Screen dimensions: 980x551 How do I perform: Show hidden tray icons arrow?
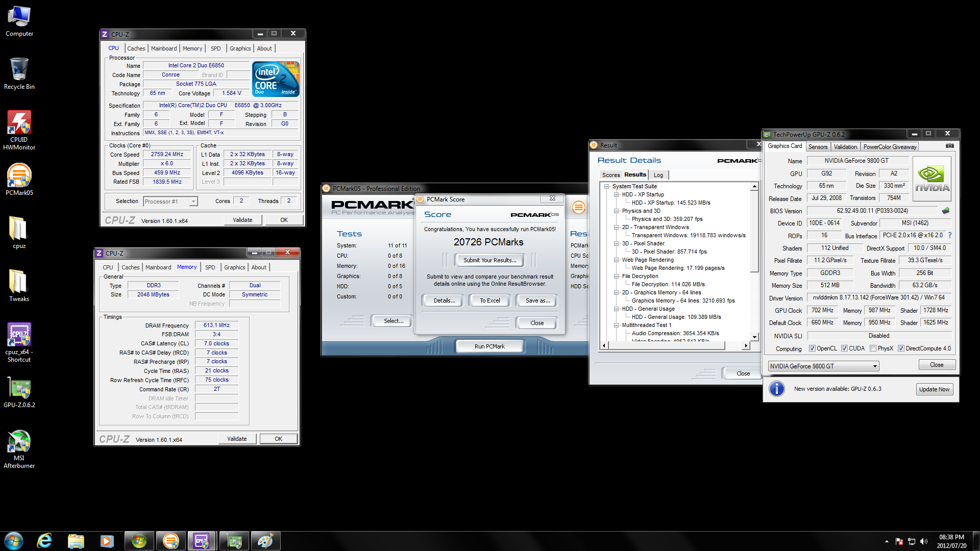pyautogui.click(x=887, y=541)
